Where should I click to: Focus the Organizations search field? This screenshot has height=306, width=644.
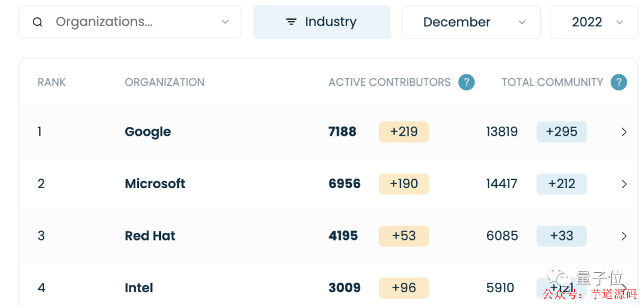[x=130, y=22]
